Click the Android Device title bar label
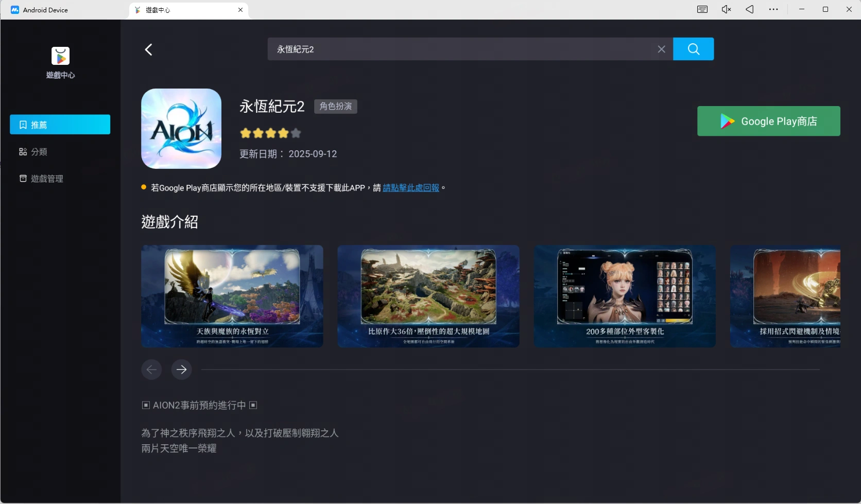861x504 pixels. pos(45,10)
